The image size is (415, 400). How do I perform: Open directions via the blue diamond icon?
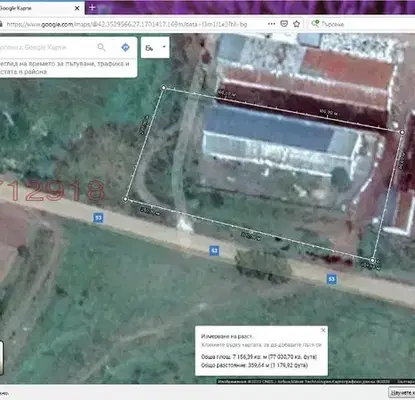125,47
